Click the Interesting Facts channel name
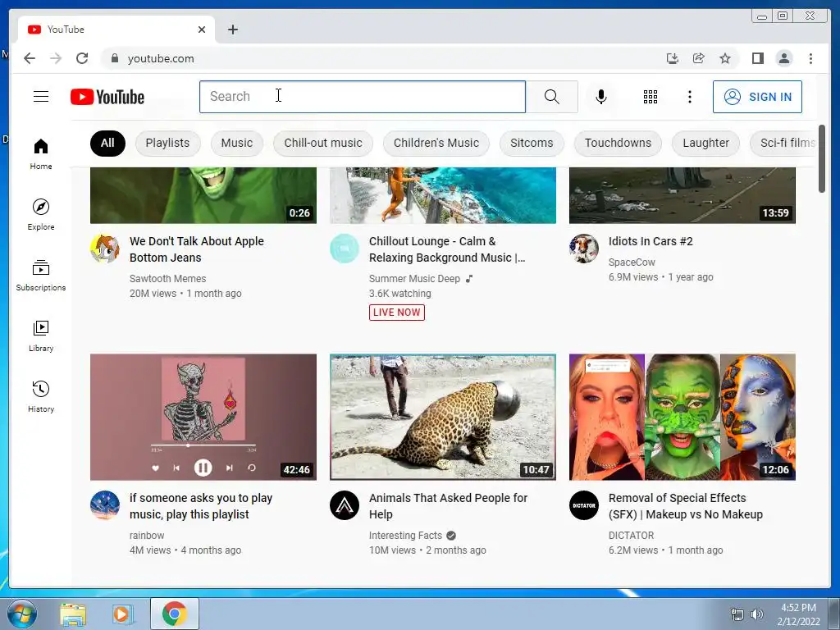 click(x=405, y=535)
